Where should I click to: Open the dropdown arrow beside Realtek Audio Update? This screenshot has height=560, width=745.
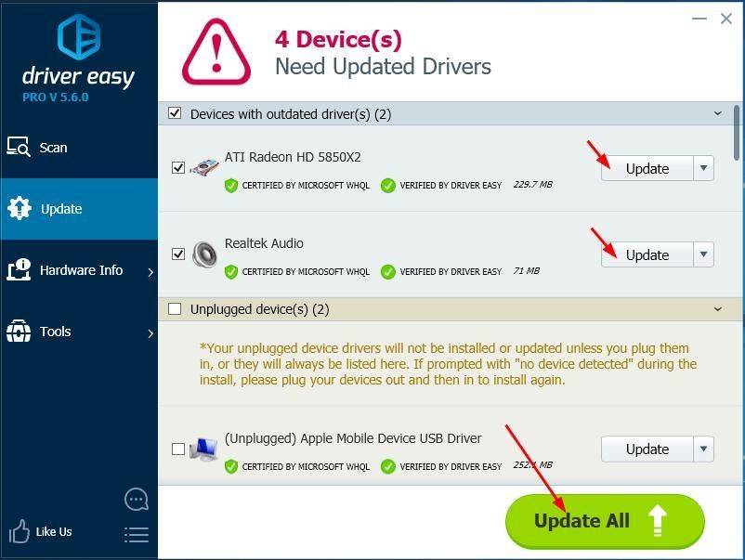704,254
